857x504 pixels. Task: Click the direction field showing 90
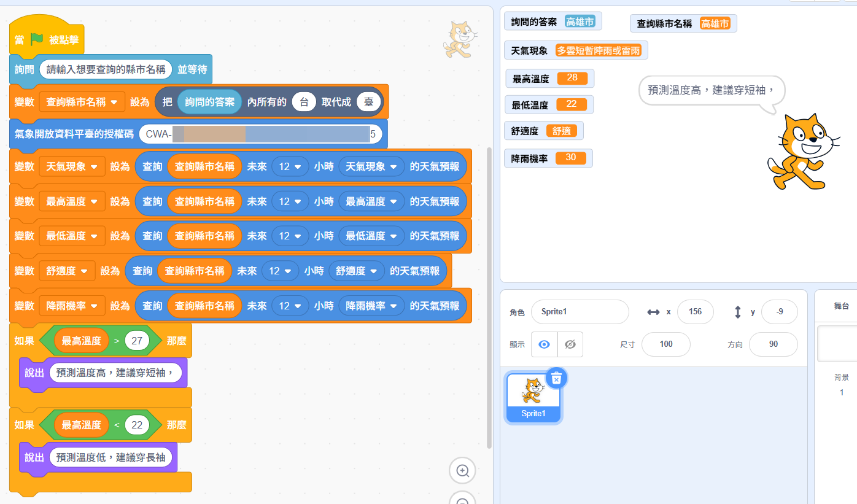coord(773,344)
